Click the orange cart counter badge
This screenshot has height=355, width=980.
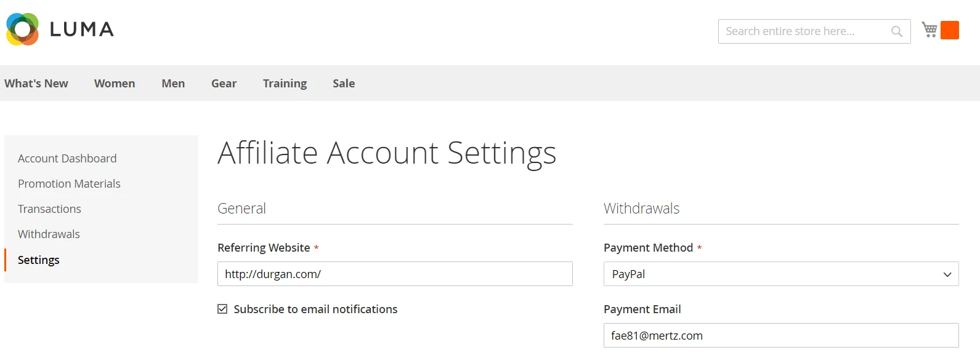click(949, 29)
